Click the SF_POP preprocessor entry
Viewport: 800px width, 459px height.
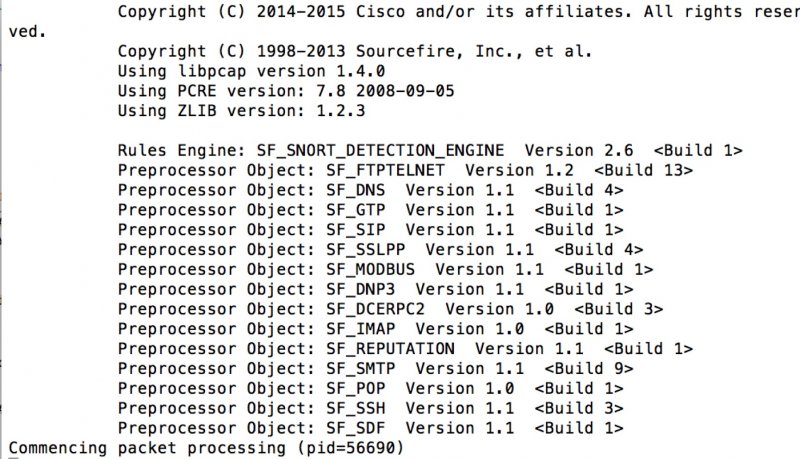point(370,390)
